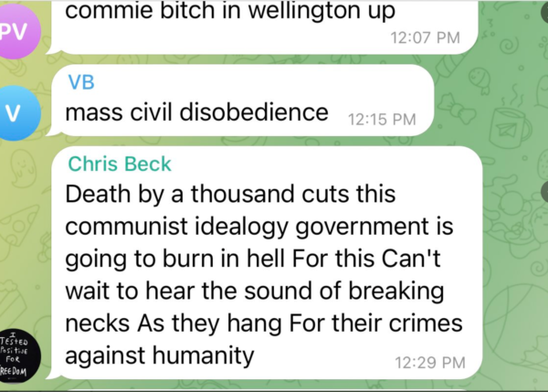Open VB's profile via sender name
The height and width of the screenshot is (392, 548).
point(81,82)
